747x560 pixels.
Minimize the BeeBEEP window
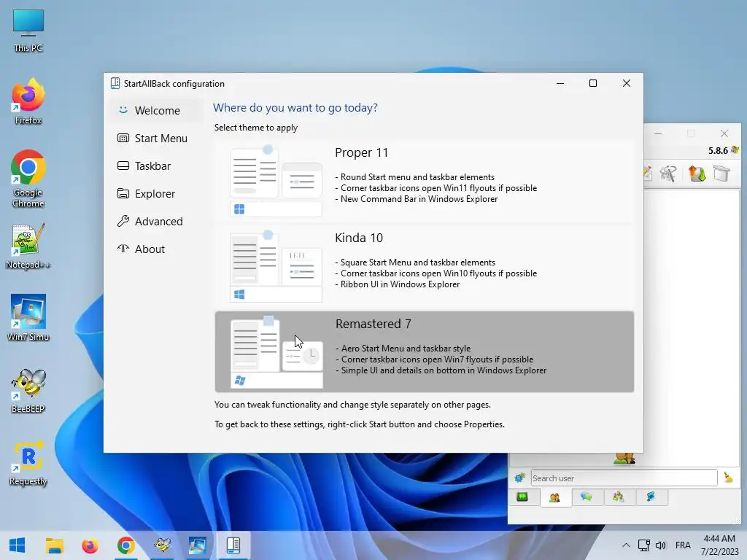tap(658, 134)
